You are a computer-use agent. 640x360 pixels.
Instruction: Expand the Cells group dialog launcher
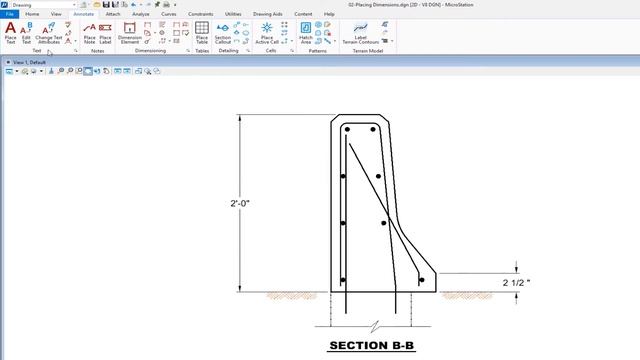coord(292,51)
